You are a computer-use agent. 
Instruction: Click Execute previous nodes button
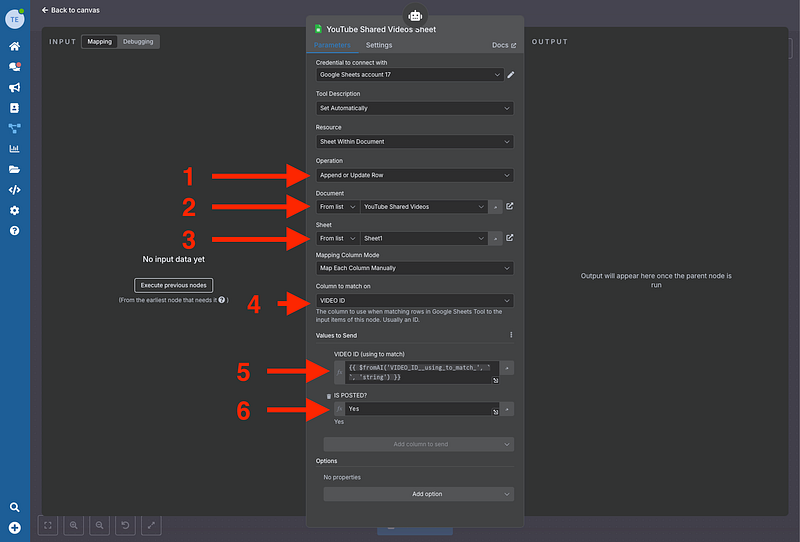tap(174, 285)
